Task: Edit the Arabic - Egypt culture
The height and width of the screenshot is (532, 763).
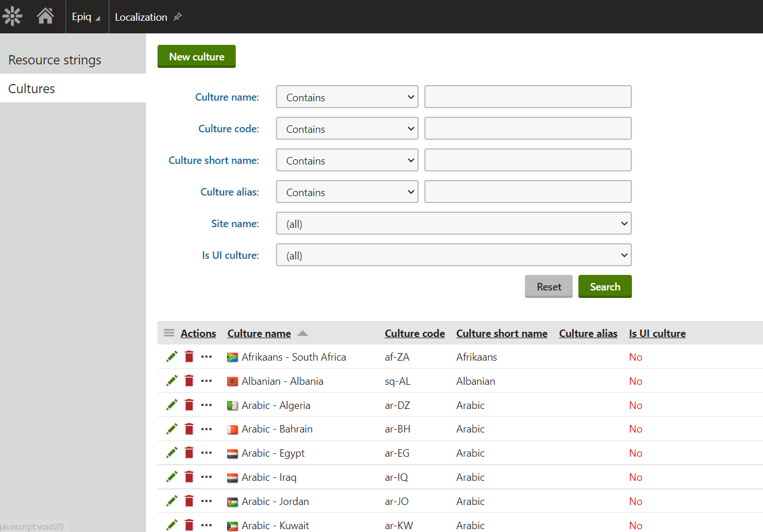Action: [x=171, y=453]
